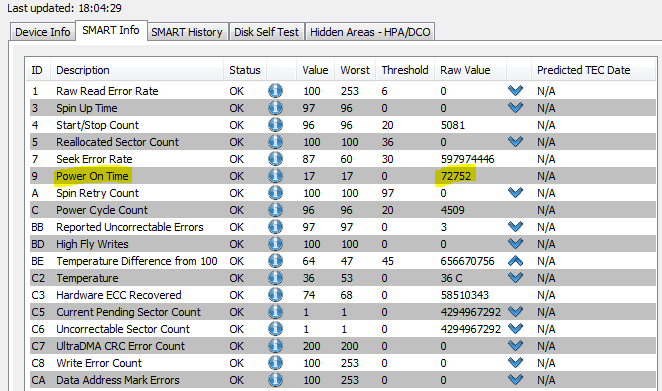Open info icon for Reported Uncorrectable Errors
The width and height of the screenshot is (662, 391).
click(275, 227)
